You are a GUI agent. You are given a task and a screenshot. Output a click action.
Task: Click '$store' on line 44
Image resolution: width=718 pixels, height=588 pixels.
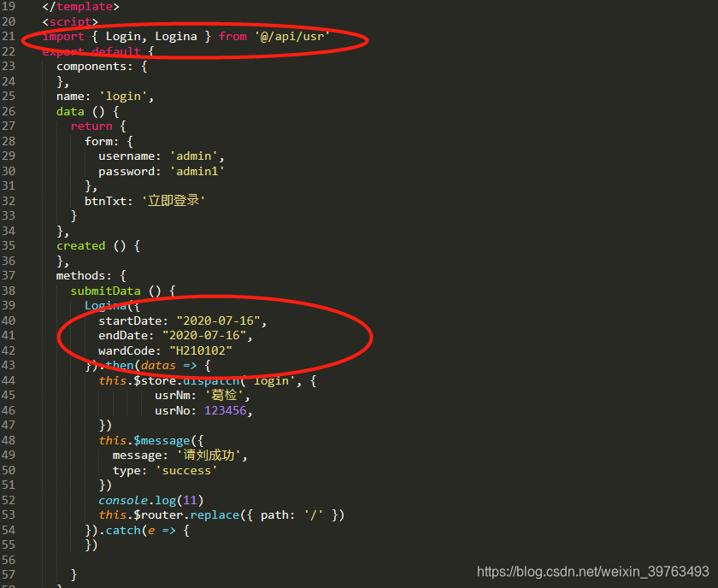155,380
